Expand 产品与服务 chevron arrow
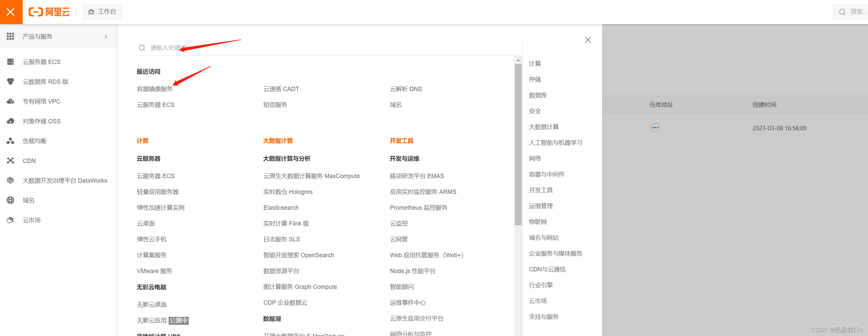The height and width of the screenshot is (336, 868). (106, 36)
